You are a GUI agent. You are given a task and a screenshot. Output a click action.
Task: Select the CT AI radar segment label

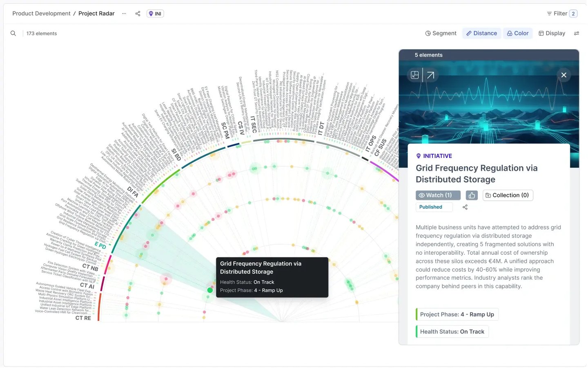(87, 286)
